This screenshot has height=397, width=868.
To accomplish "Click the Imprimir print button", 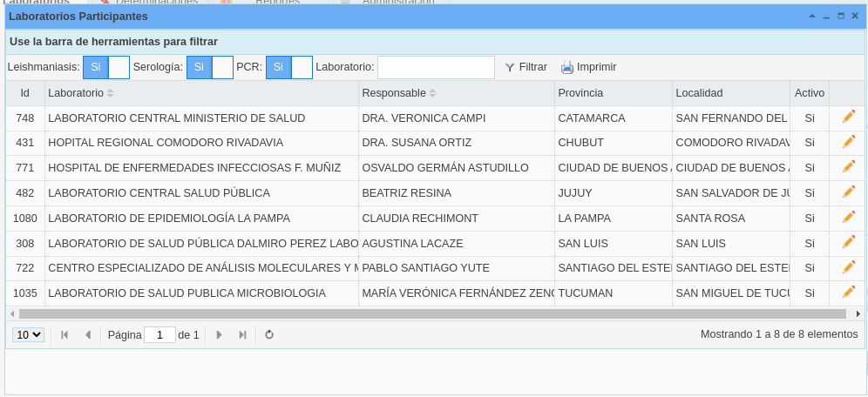I will (588, 67).
